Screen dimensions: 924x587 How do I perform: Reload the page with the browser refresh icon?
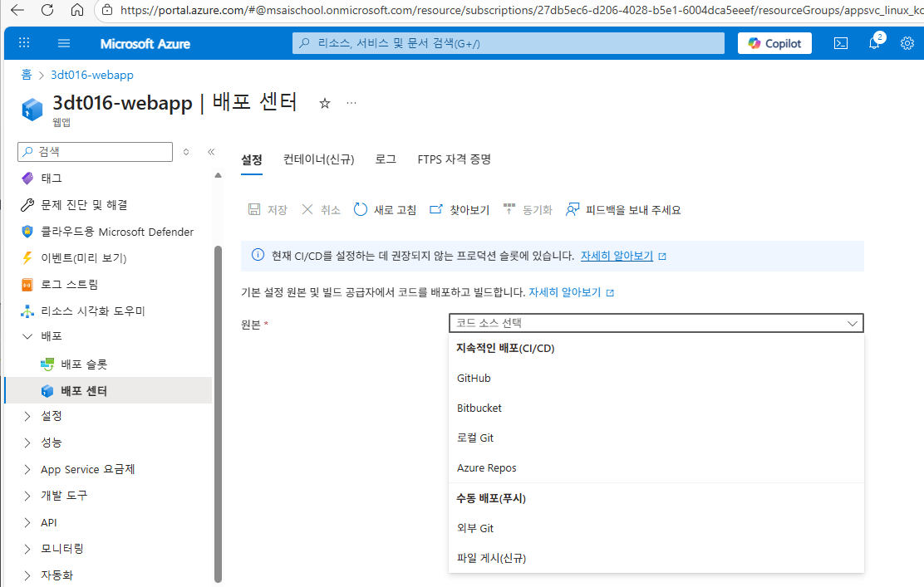(x=47, y=10)
